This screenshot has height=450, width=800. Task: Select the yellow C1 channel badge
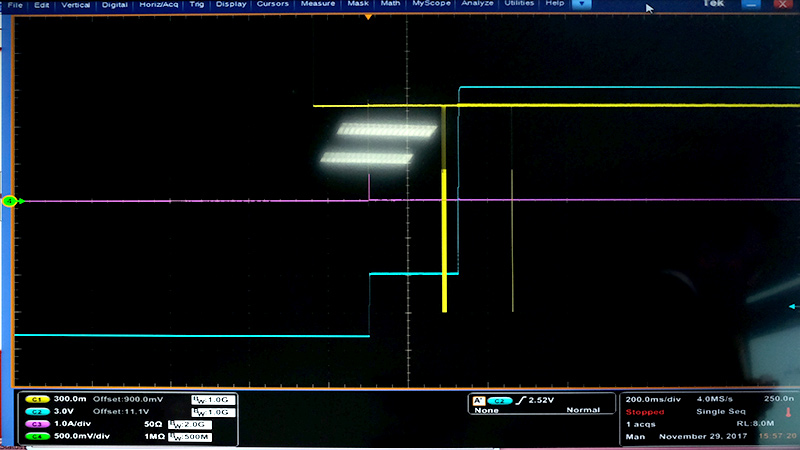coord(37,399)
